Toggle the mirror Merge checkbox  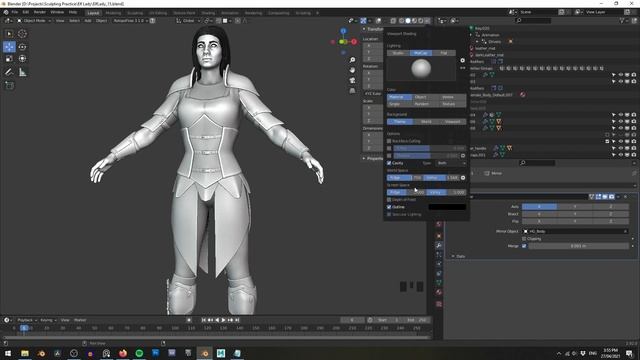coord(524,246)
